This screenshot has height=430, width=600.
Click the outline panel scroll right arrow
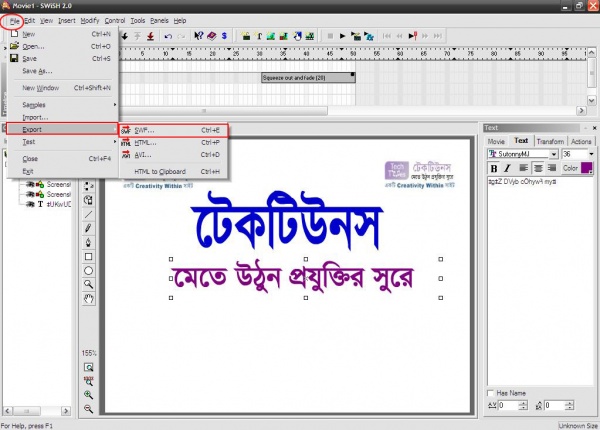coord(66,411)
